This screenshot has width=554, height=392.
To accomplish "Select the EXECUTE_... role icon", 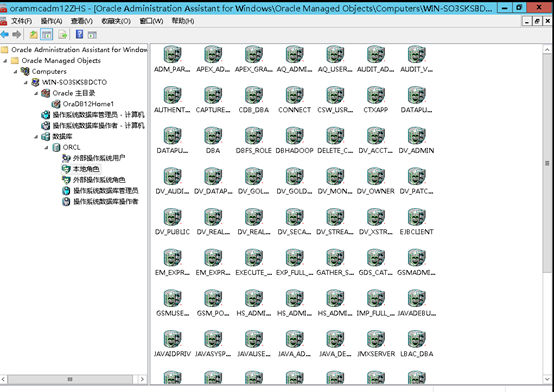I will point(254,258).
